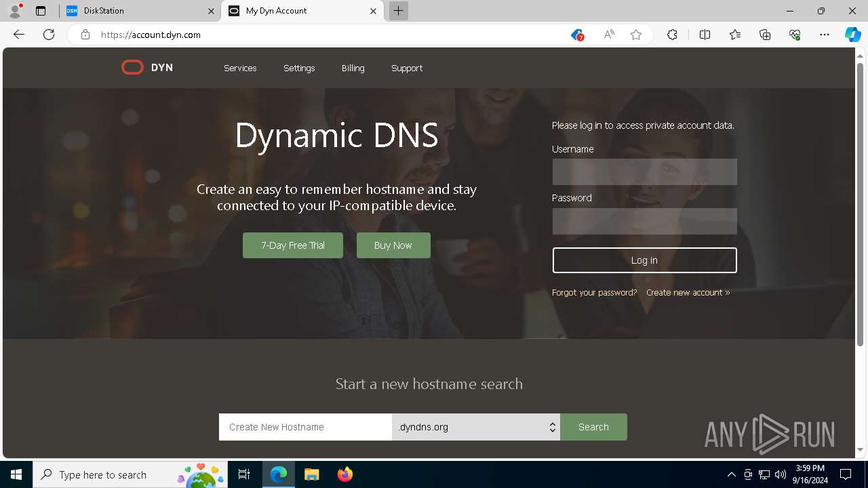This screenshot has height=488, width=868.
Task: Open the volume control in tray
Action: [781, 474]
